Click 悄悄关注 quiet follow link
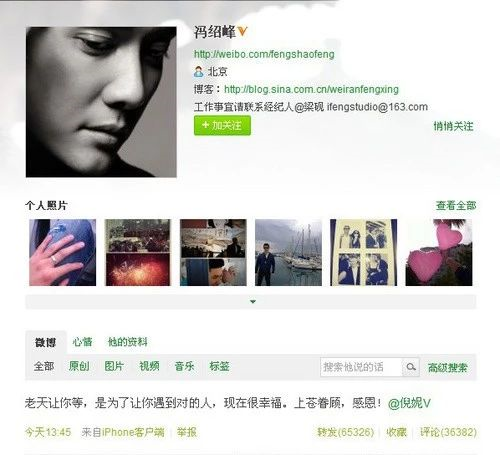 pyautogui.click(x=453, y=126)
